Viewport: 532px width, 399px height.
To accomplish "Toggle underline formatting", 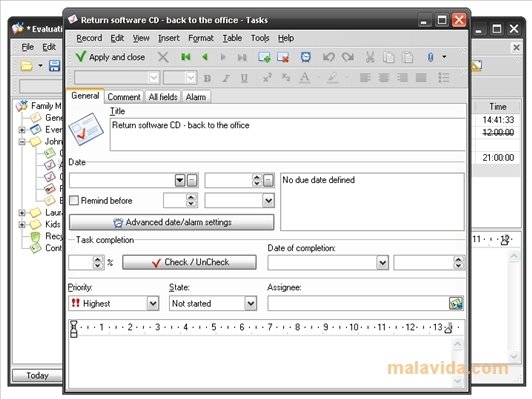I will point(244,78).
